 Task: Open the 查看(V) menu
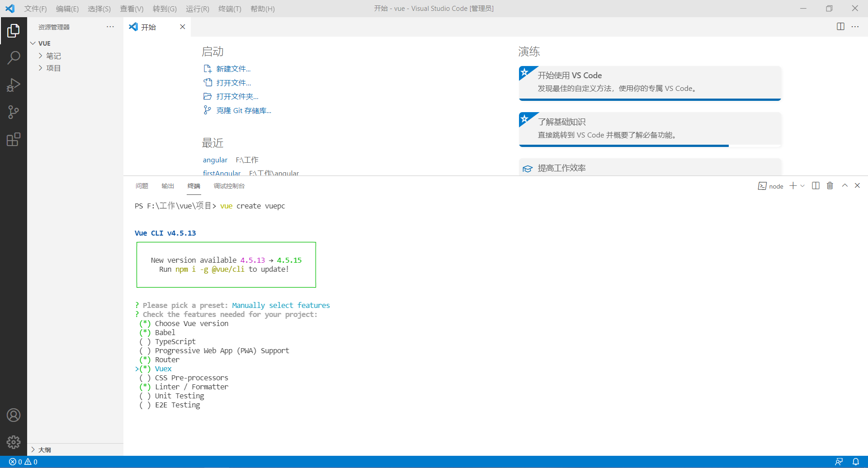132,9
